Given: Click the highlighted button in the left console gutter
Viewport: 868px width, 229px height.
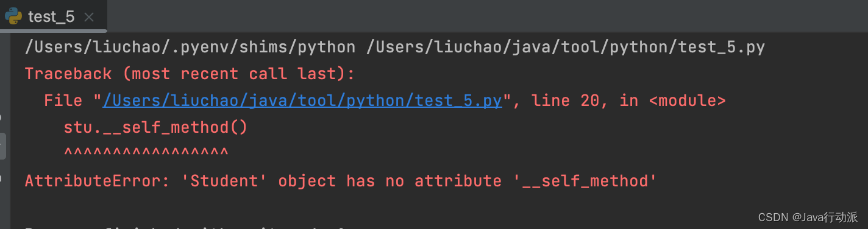Looking at the screenshot, I should click(2, 146).
